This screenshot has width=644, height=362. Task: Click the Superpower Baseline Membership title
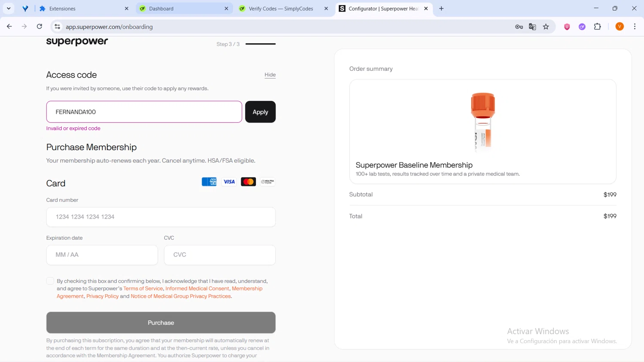[414, 165]
